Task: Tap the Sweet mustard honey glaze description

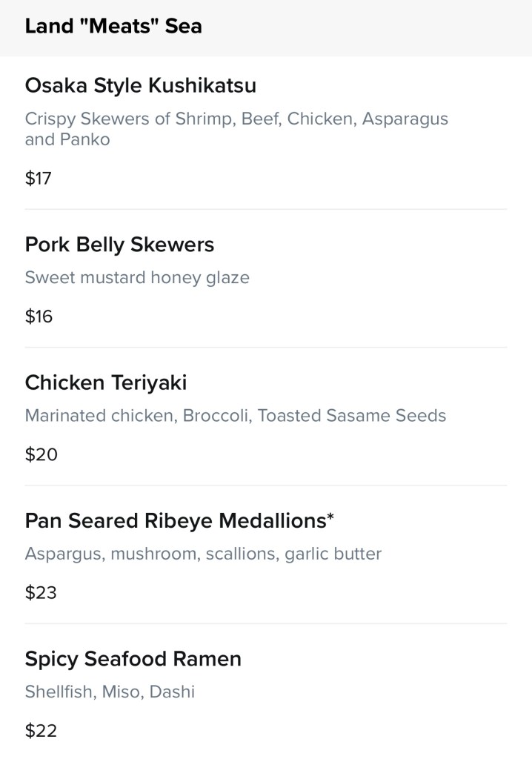Action: point(137,277)
